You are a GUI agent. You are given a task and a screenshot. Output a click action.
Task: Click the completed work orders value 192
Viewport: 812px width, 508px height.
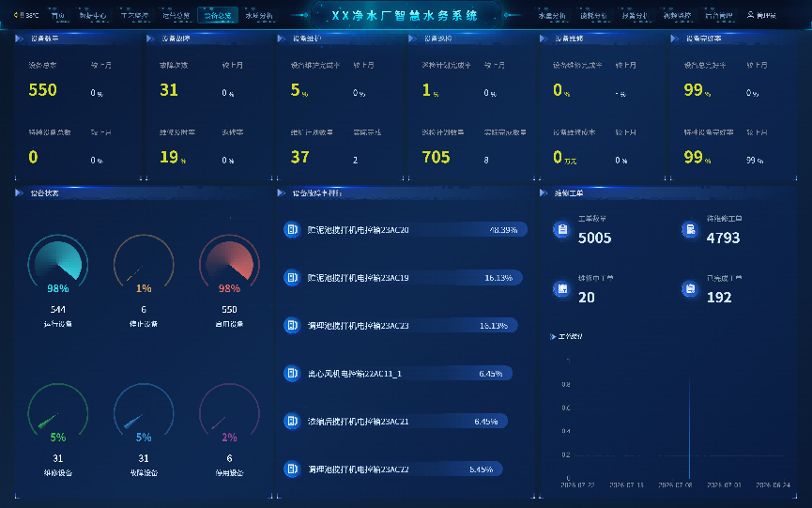tap(719, 298)
